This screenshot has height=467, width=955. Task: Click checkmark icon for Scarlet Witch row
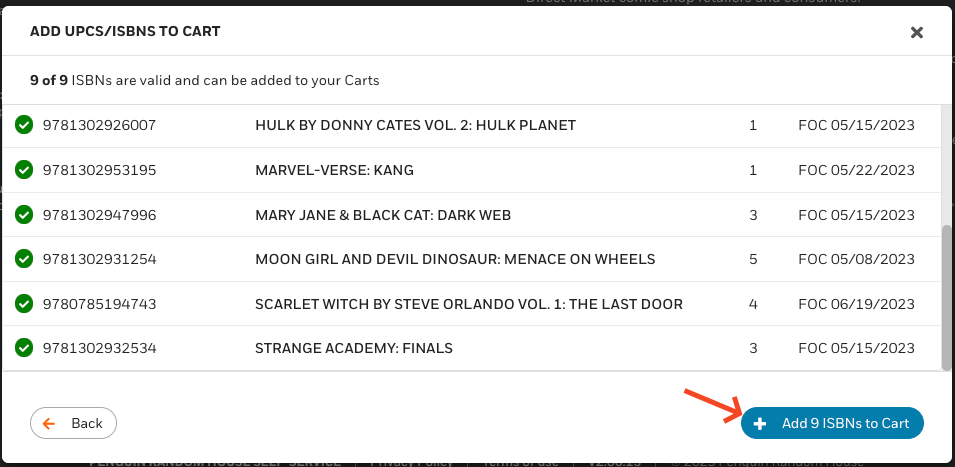pyautogui.click(x=24, y=304)
